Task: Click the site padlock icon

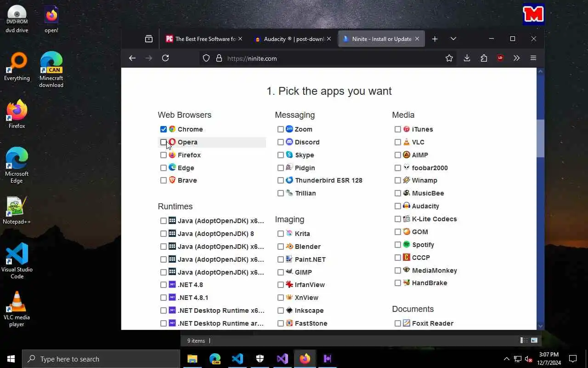Action: click(219, 58)
